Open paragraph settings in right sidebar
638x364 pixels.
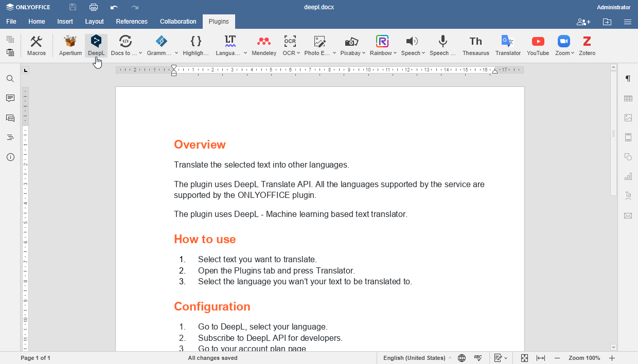(628, 79)
